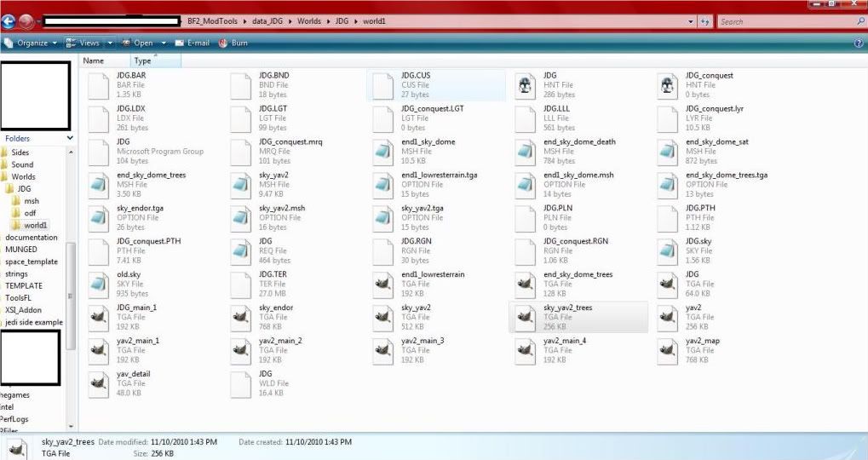Select the Sides folder in the tree
Screen dimensions: 868x460
coord(20,152)
